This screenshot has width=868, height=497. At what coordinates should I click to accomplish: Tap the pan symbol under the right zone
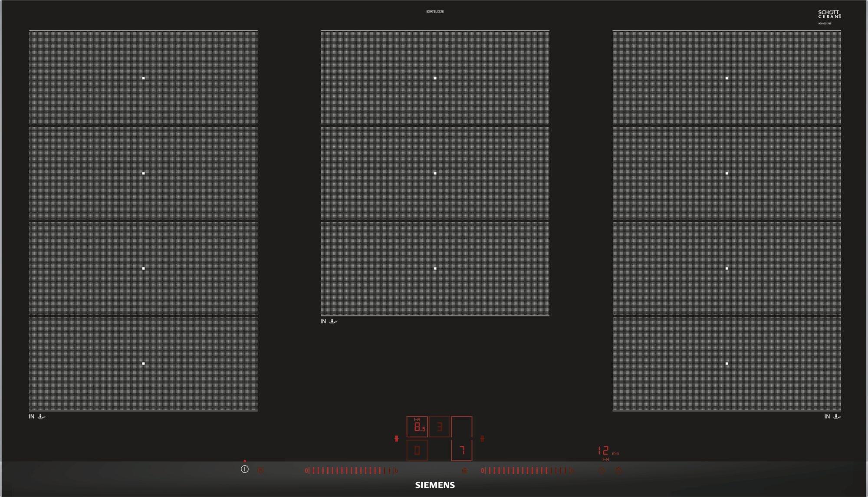coord(837,416)
